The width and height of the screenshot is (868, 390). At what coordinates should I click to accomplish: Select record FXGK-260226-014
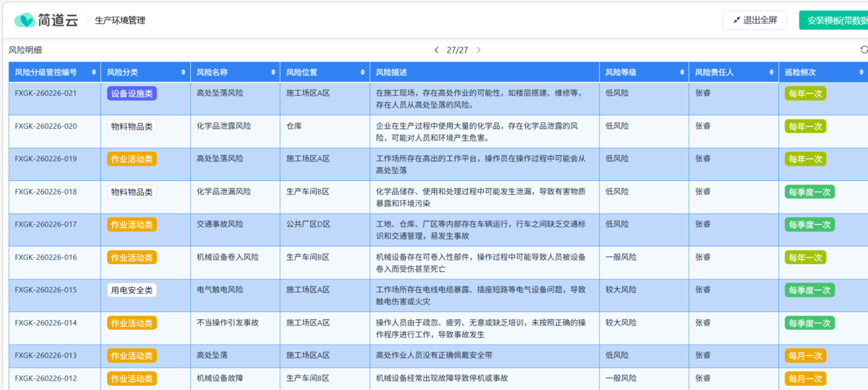coord(46,323)
